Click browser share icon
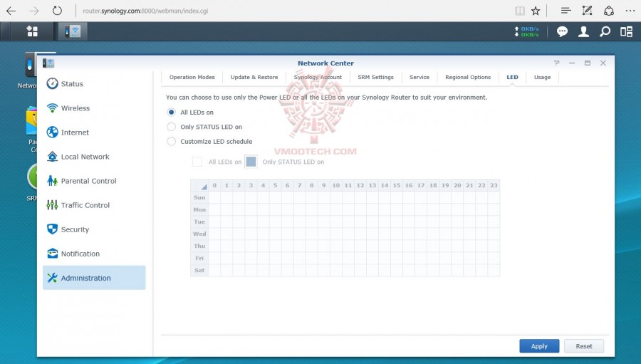The image size is (641, 364). tap(609, 11)
